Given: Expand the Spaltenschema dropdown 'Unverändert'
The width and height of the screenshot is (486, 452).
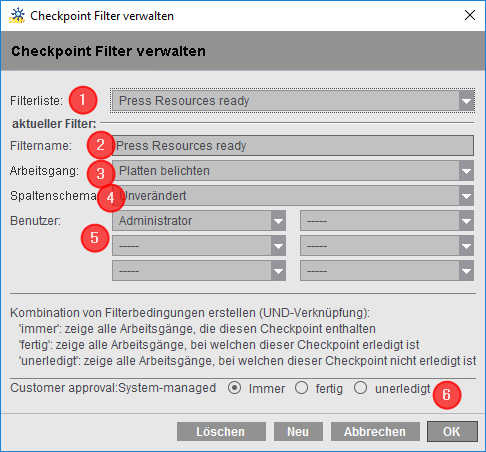Looking at the screenshot, I should click(293, 196).
